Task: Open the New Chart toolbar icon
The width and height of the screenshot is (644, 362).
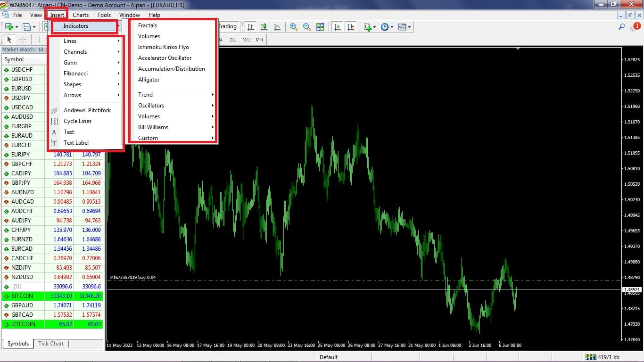Action: click(x=8, y=27)
